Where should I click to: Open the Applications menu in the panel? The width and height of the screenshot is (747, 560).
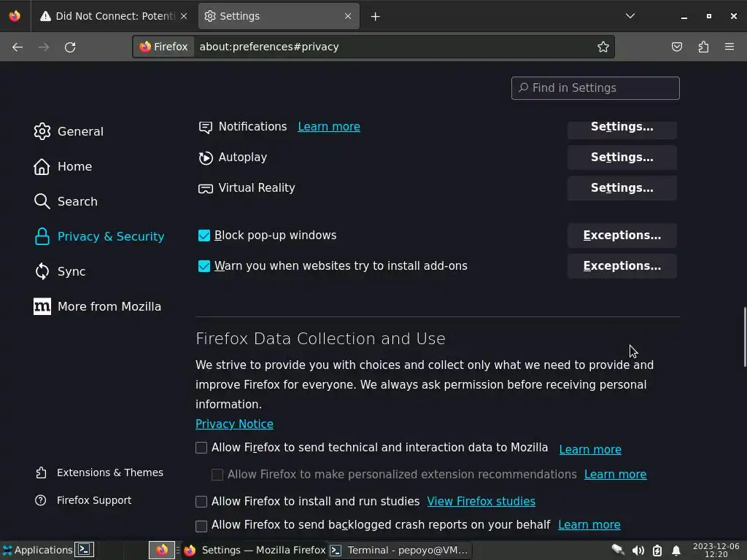tap(36, 550)
